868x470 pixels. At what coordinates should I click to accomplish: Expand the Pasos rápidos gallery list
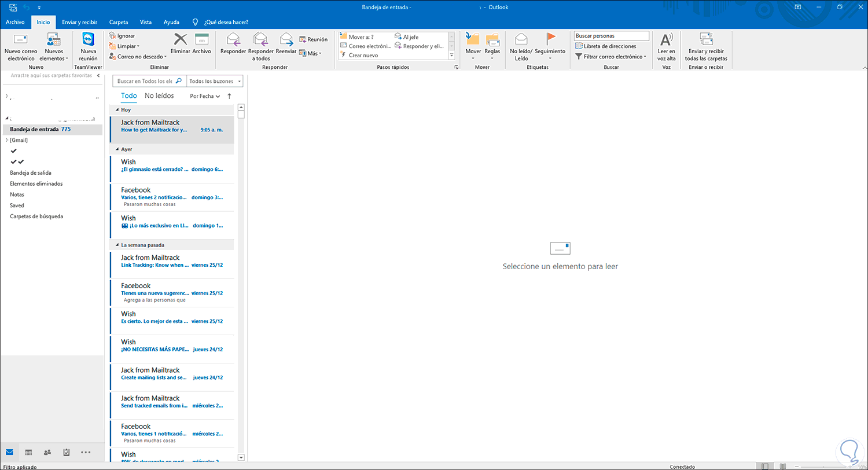pos(451,56)
